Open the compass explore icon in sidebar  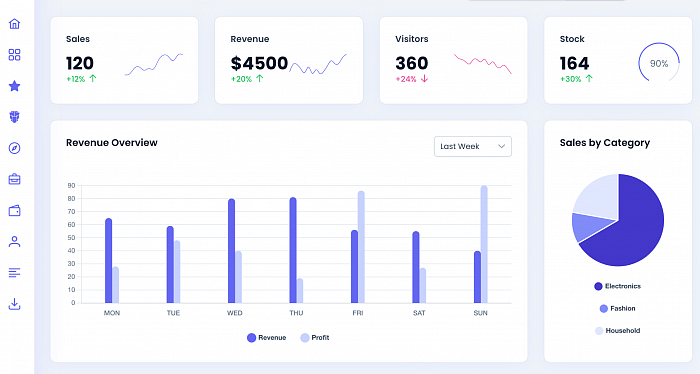point(14,148)
